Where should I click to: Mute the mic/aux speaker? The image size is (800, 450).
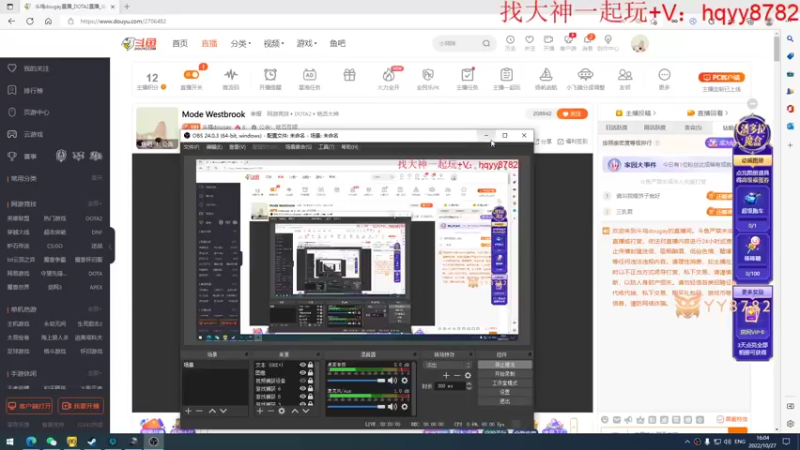pos(392,407)
